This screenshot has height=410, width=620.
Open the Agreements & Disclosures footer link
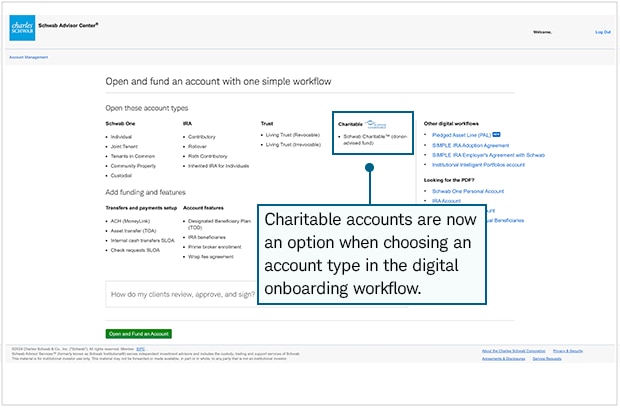click(503, 359)
